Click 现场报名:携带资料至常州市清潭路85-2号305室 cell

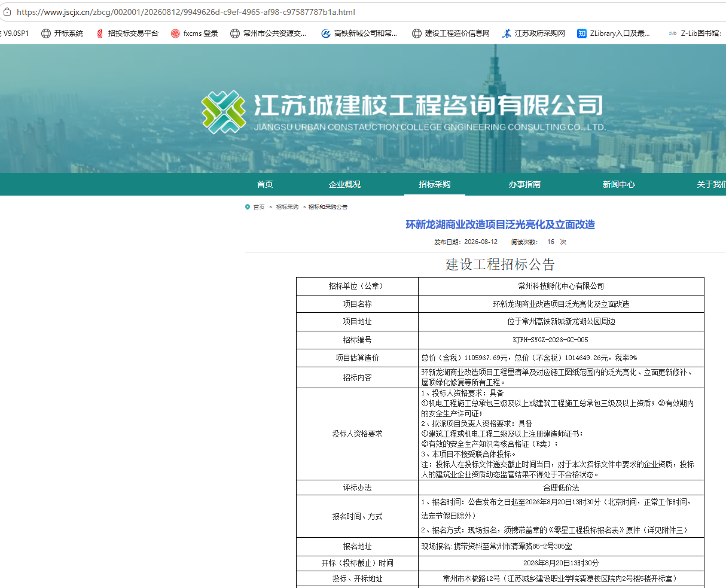pyautogui.click(x=561, y=546)
